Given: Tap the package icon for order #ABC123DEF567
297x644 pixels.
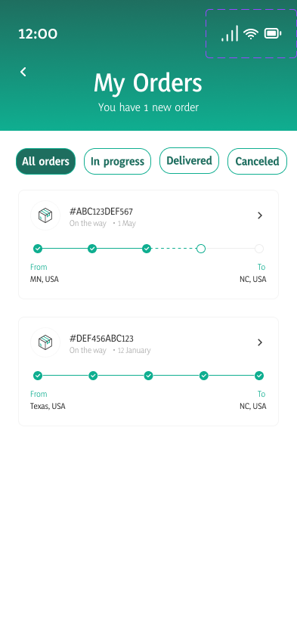Looking at the screenshot, I should (x=45, y=215).
